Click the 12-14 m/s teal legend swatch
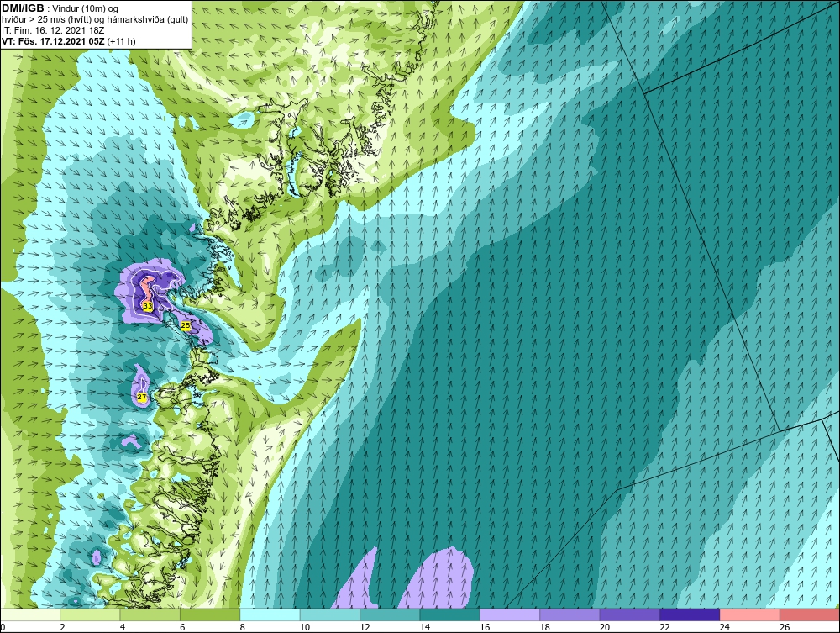Image resolution: width=840 pixels, height=633 pixels. pyautogui.click(x=391, y=615)
